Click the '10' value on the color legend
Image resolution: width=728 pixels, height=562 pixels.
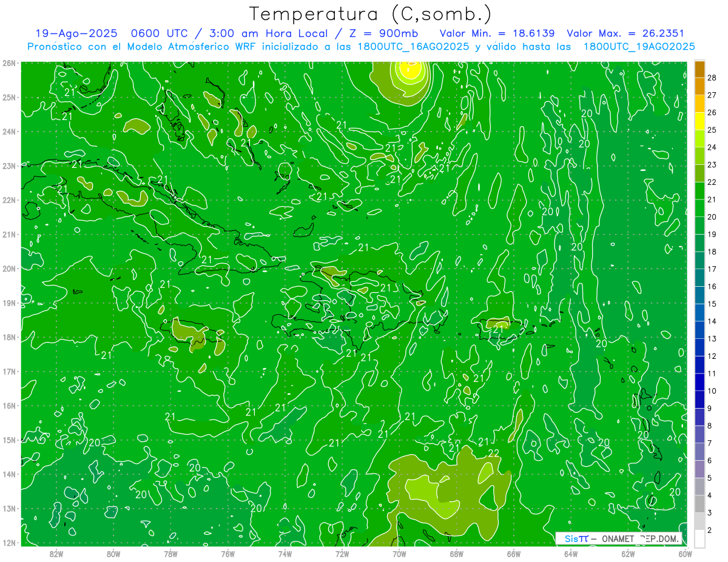coord(712,391)
